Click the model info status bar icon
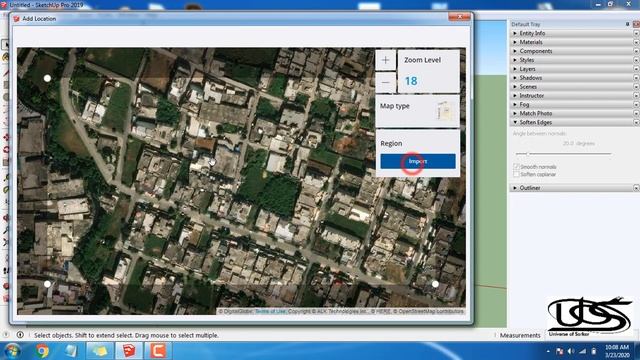This screenshot has width=640, height=360. (20, 335)
